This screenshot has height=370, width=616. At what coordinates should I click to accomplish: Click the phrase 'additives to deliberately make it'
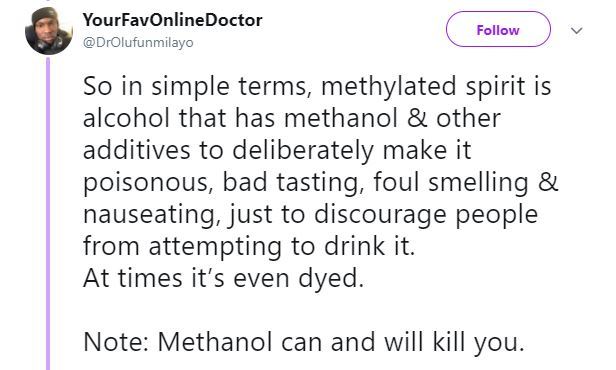(x=277, y=150)
